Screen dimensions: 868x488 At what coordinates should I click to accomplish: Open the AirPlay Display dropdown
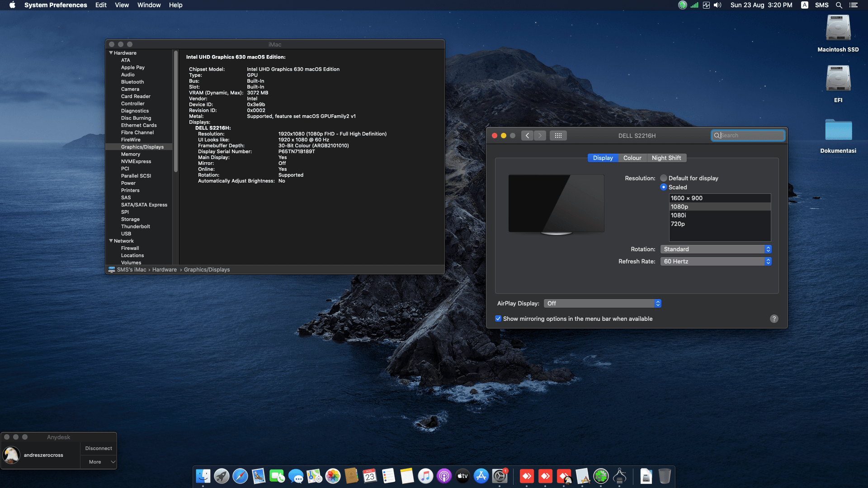602,303
